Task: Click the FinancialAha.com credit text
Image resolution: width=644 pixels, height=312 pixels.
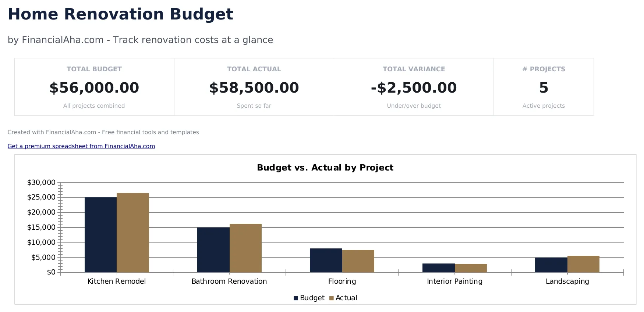Action: pos(103,132)
